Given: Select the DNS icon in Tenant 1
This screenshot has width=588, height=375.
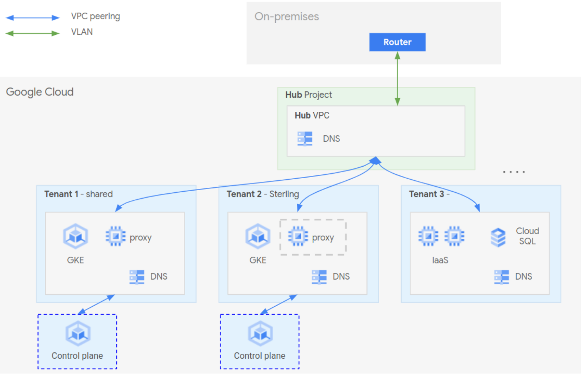Looking at the screenshot, I should [137, 277].
